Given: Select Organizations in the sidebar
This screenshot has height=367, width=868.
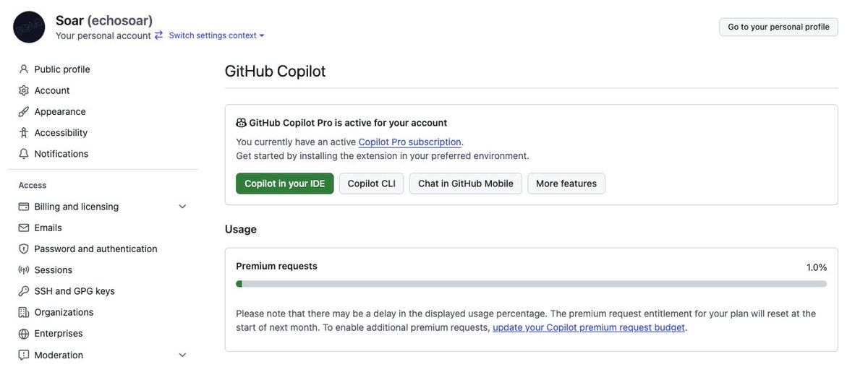Looking at the screenshot, I should coord(64,312).
